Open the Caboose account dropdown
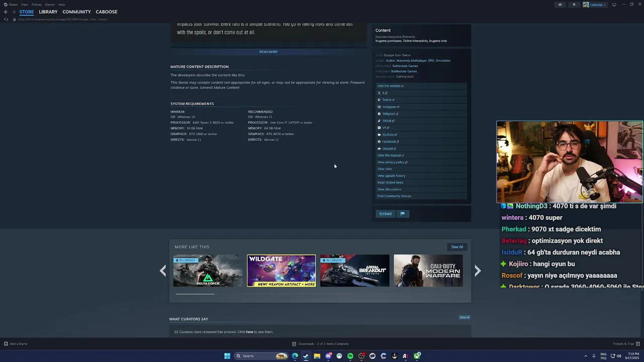Viewport: 644px width, 362px height. click(x=594, y=5)
